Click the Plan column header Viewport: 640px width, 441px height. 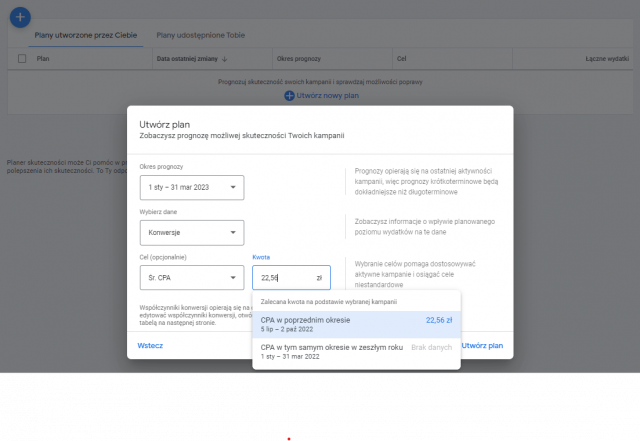[43, 59]
